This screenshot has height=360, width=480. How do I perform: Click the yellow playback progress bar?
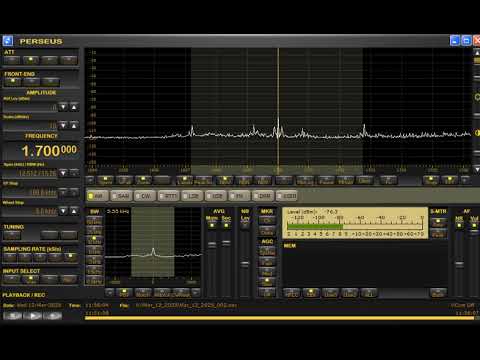pyautogui.click(x=279, y=318)
